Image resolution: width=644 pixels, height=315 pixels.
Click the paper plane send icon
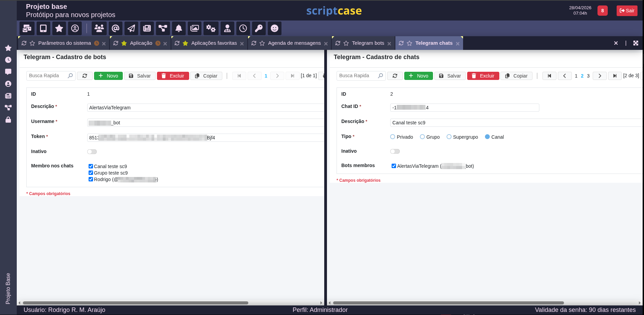pyautogui.click(x=131, y=28)
